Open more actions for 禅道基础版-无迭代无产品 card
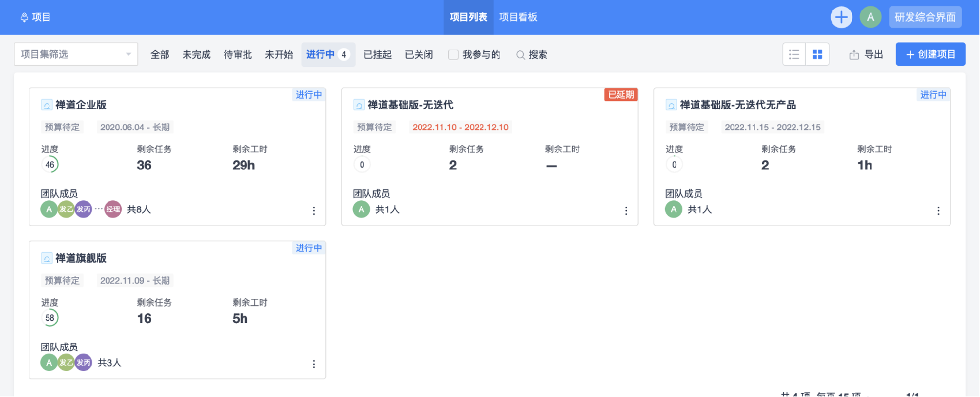Viewport: 980px width, 397px height. 938,211
